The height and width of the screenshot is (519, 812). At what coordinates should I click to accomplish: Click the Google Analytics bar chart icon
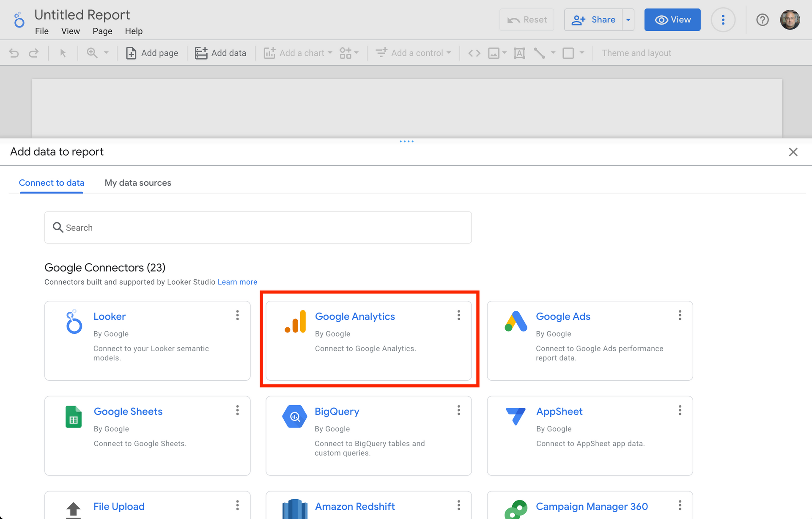[x=295, y=321]
